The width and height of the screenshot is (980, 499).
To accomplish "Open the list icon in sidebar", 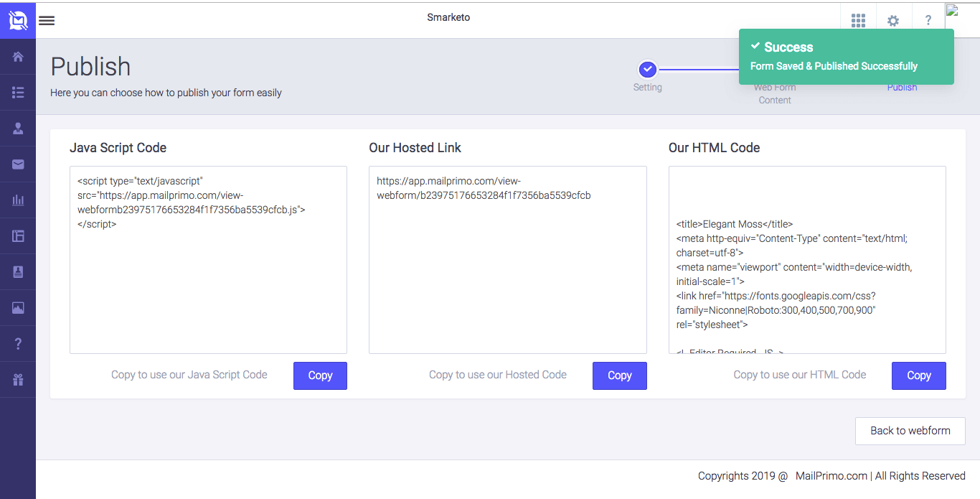I will point(18,93).
